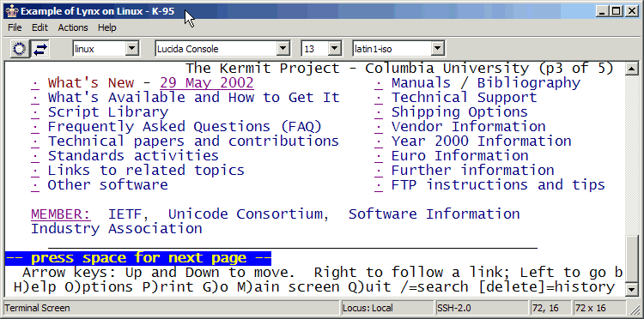This screenshot has width=644, height=319.
Task: Follow the Links to related topics link
Action: click(x=146, y=170)
